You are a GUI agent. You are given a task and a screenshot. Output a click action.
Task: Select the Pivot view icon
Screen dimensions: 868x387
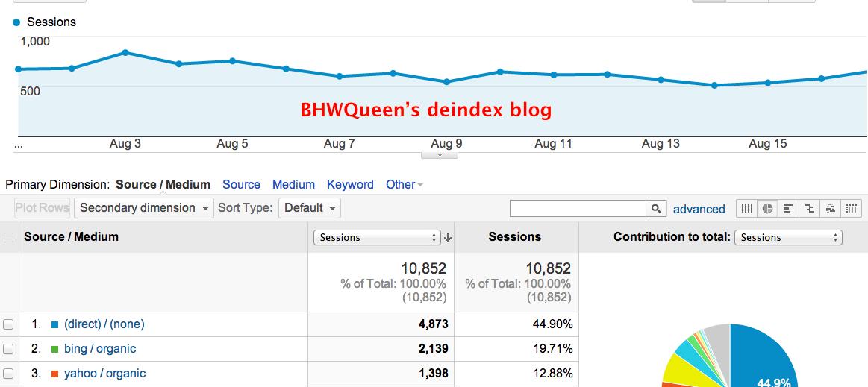[x=852, y=209]
